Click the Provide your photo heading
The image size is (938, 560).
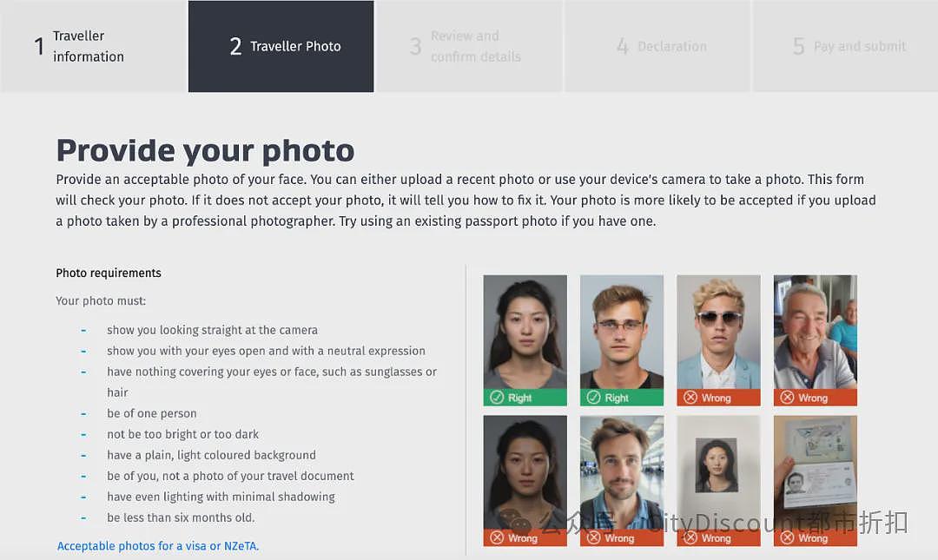point(205,150)
